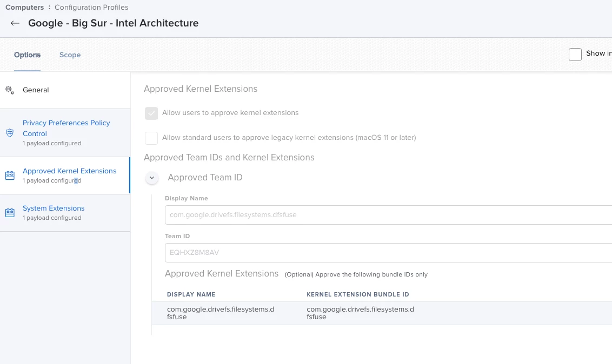Go to Configuration Profiles breadcrumb
This screenshot has width=612, height=364.
click(x=91, y=8)
